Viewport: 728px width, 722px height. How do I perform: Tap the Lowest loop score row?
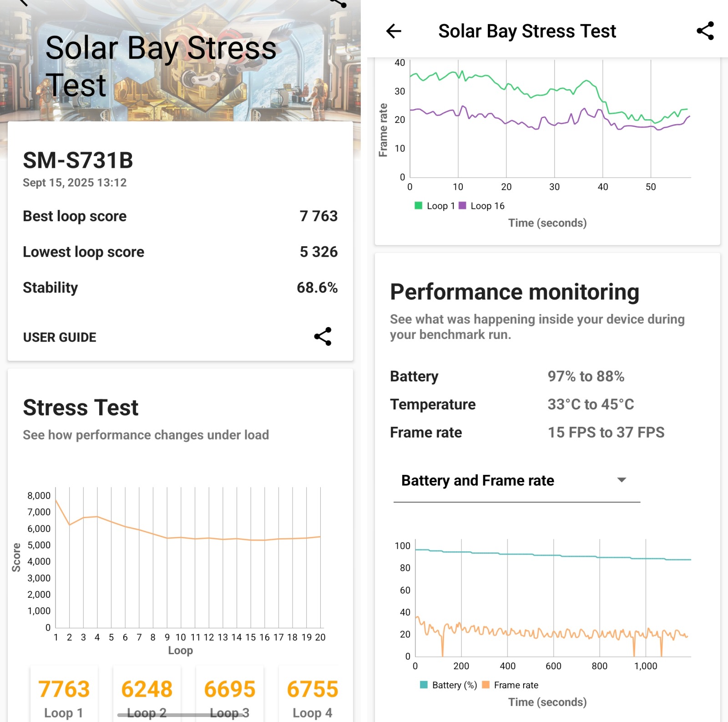(180, 252)
